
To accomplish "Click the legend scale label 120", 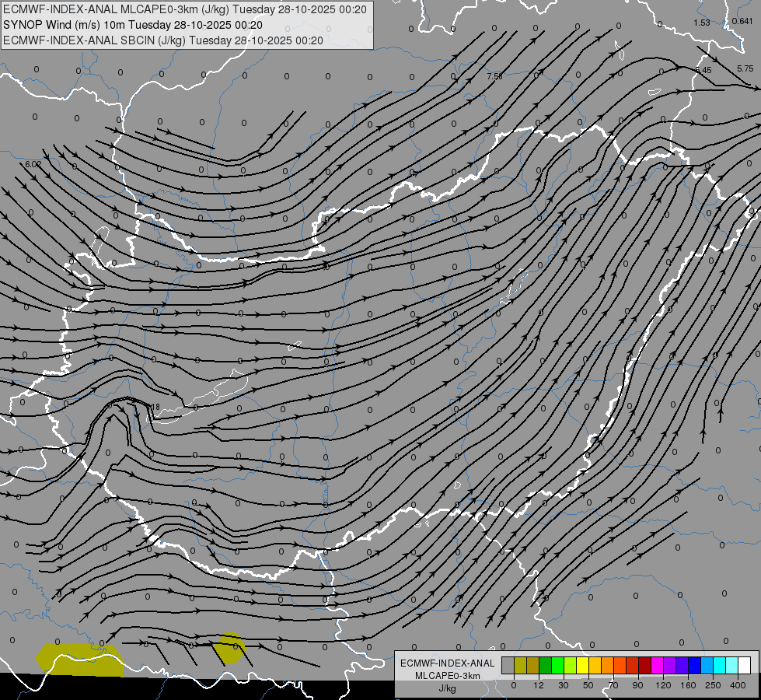I will [663, 685].
